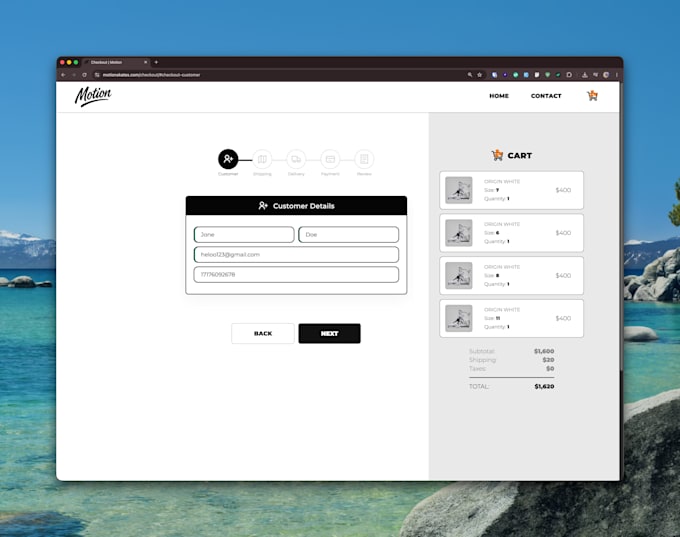Open the browser downloads icon
680x537 pixels.
pyautogui.click(x=585, y=75)
